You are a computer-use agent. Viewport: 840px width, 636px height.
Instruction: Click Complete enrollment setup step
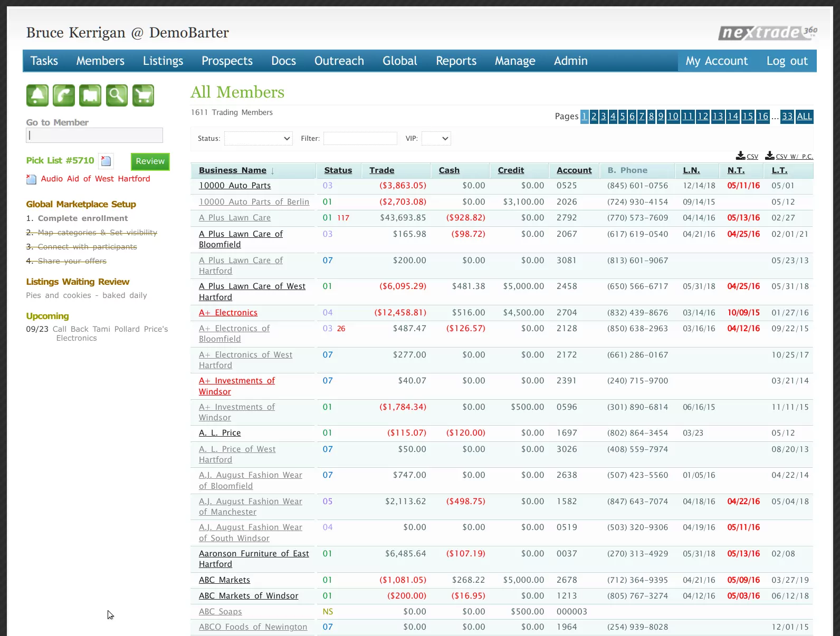coord(83,218)
